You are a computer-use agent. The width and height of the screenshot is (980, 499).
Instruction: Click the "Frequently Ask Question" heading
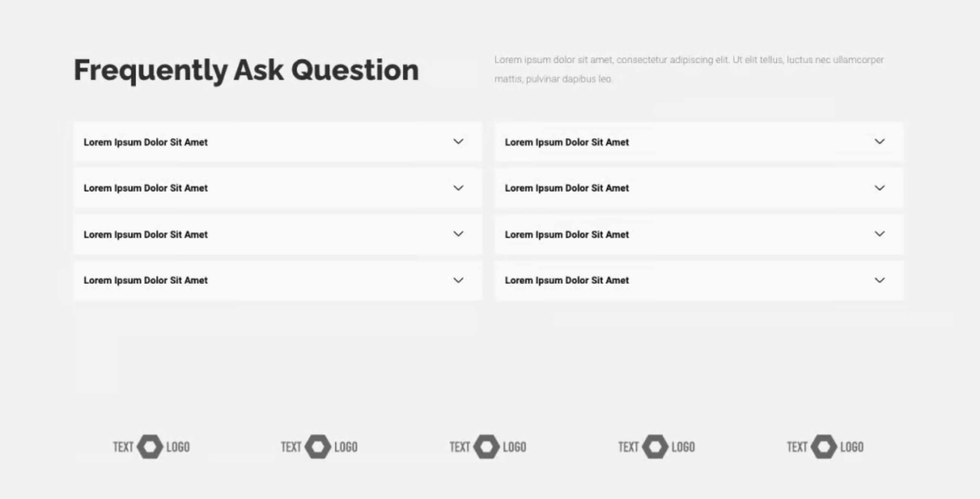click(x=246, y=70)
